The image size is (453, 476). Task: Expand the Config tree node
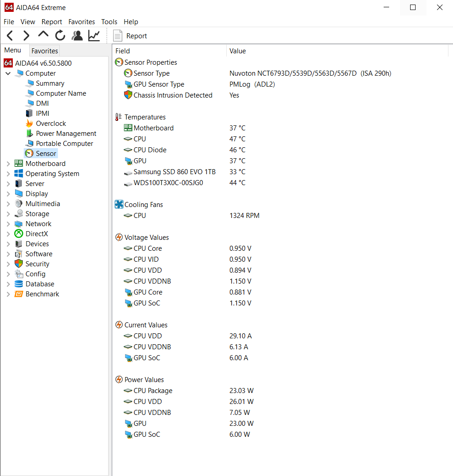pyautogui.click(x=8, y=274)
